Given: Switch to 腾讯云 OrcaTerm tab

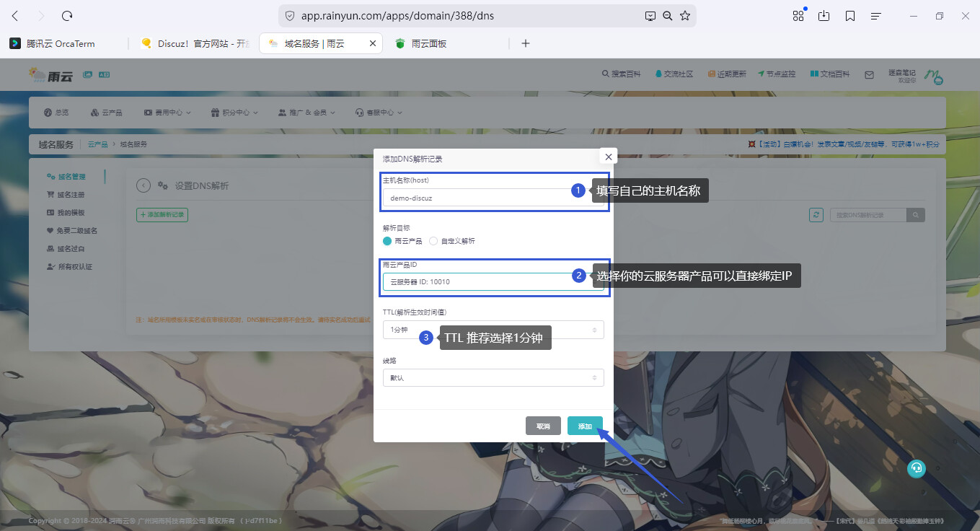Looking at the screenshot, I should (61, 43).
